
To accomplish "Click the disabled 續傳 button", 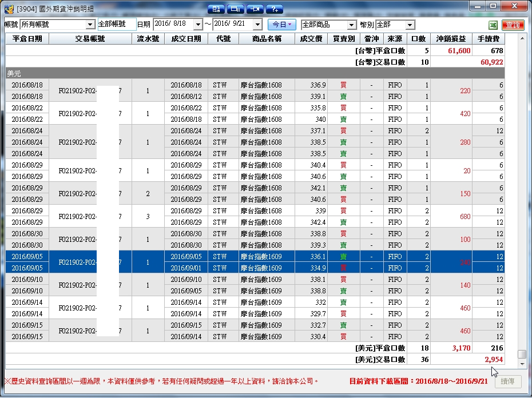I will [507, 381].
